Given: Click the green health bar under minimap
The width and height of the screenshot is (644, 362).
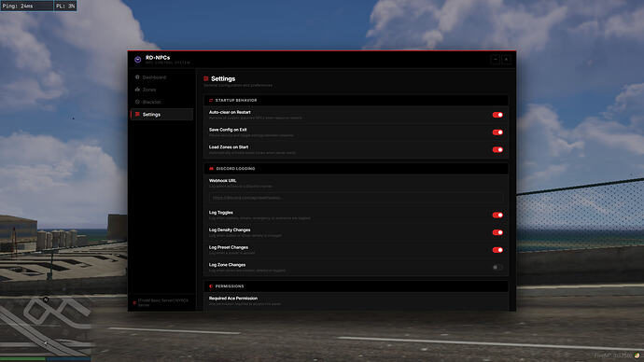Looking at the screenshot, I should coord(22,359).
